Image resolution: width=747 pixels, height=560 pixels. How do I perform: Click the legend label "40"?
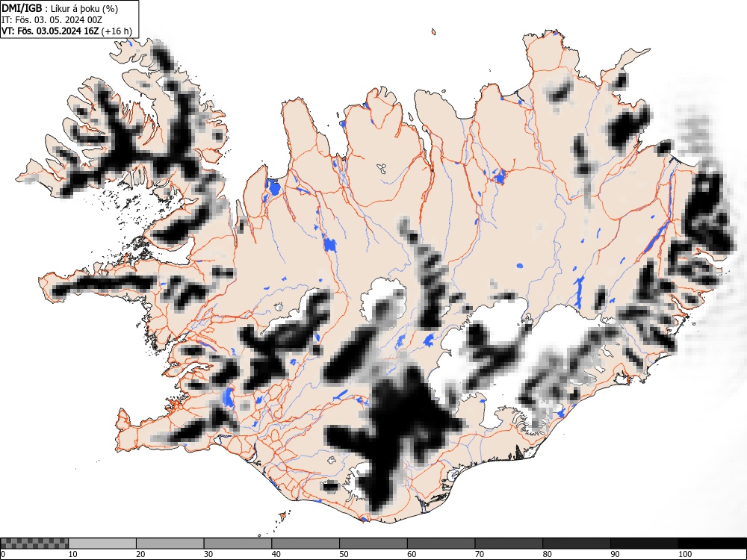pos(276,554)
